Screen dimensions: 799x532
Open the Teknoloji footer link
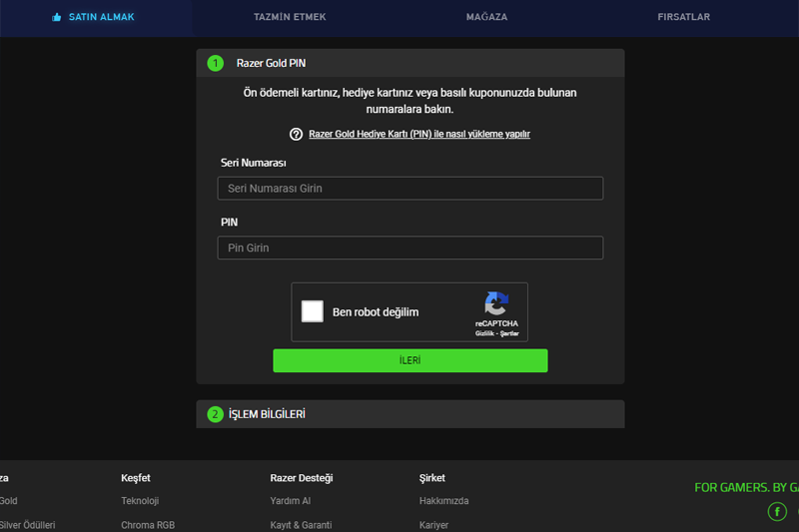click(140, 501)
